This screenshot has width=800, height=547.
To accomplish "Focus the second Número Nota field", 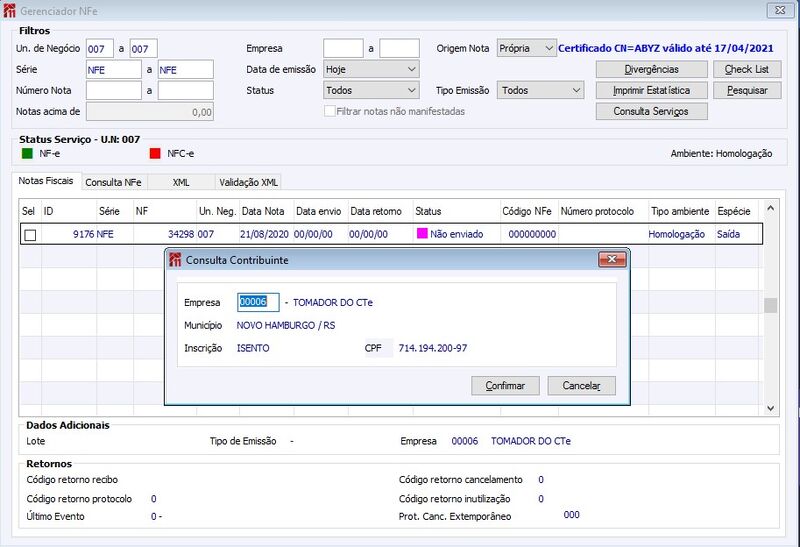I will pos(186,90).
